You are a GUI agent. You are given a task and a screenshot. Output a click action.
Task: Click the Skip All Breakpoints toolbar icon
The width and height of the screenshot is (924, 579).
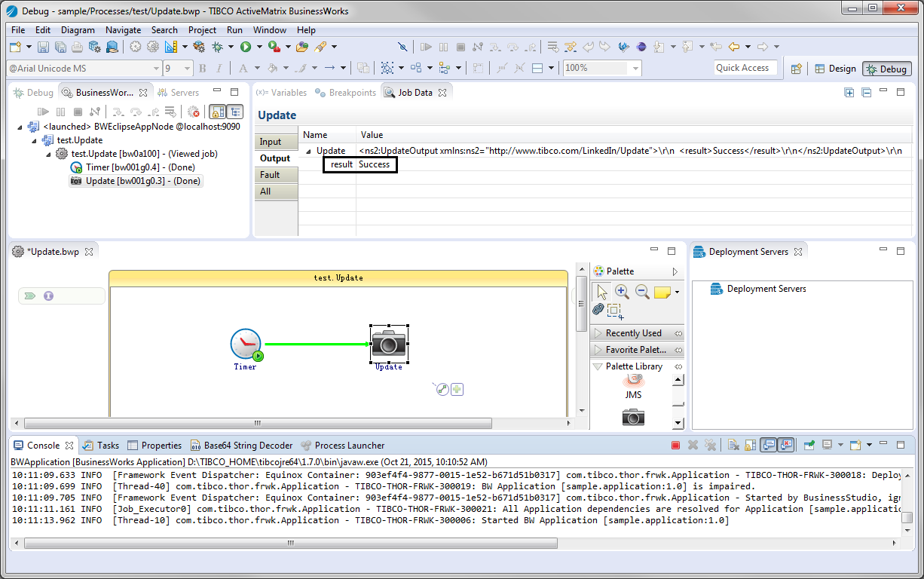(x=402, y=47)
